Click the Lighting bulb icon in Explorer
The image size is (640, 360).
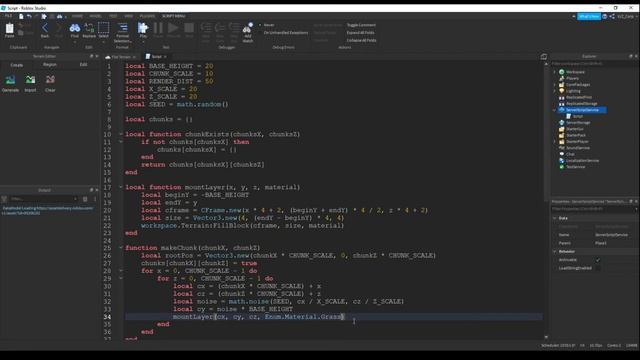tap(562, 91)
